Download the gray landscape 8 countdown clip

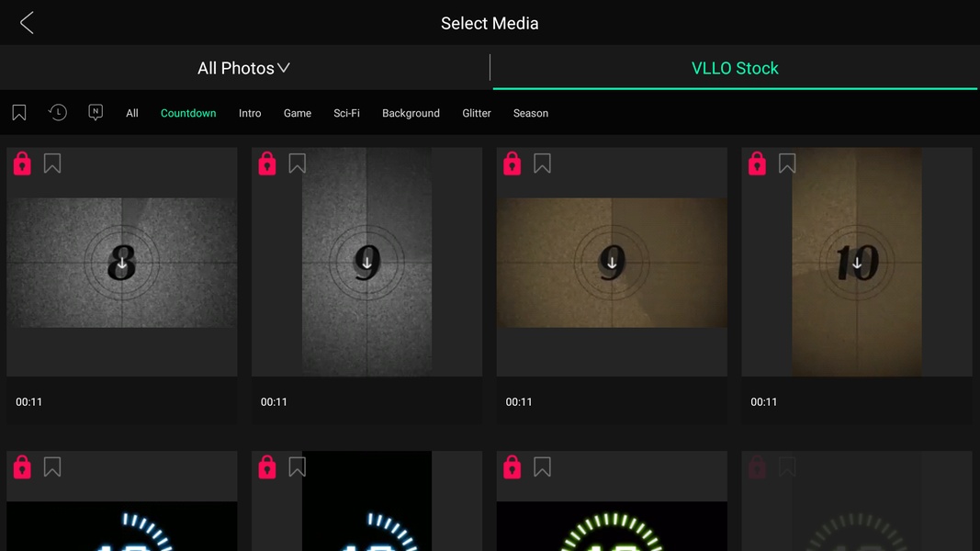pyautogui.click(x=122, y=263)
